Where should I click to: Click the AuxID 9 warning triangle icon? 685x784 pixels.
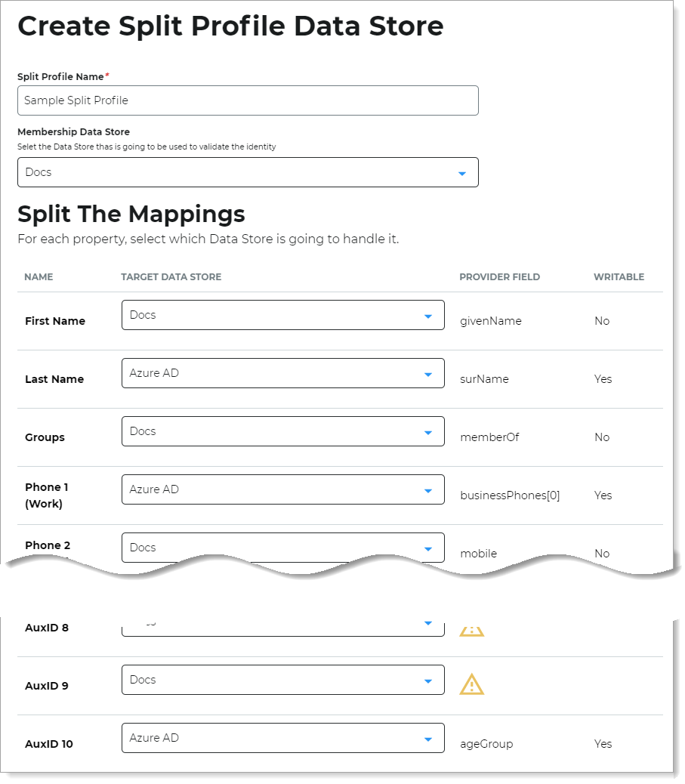(471, 684)
